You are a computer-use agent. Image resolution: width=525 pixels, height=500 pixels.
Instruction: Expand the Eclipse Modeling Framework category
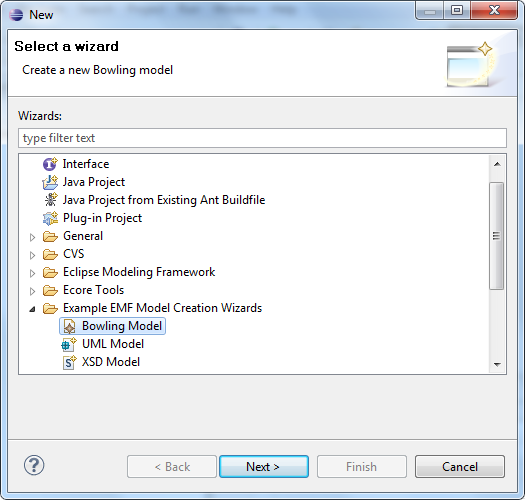coord(32,273)
